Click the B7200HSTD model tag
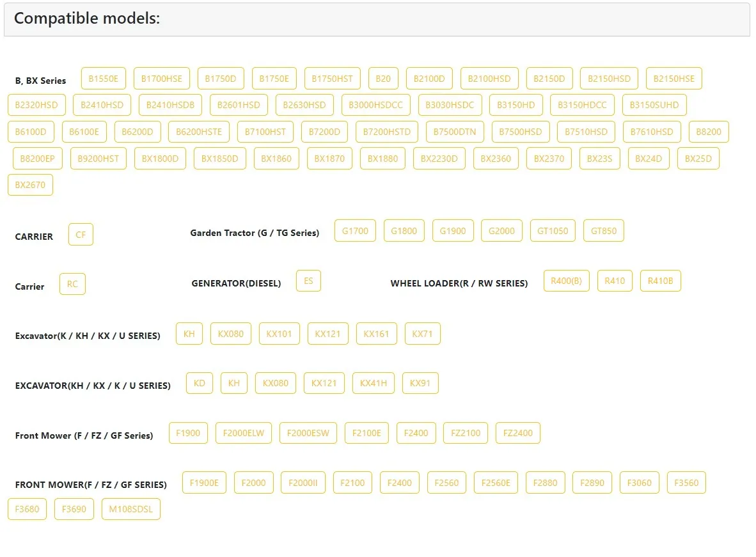Viewport: 756px width, 557px height. [x=387, y=132]
